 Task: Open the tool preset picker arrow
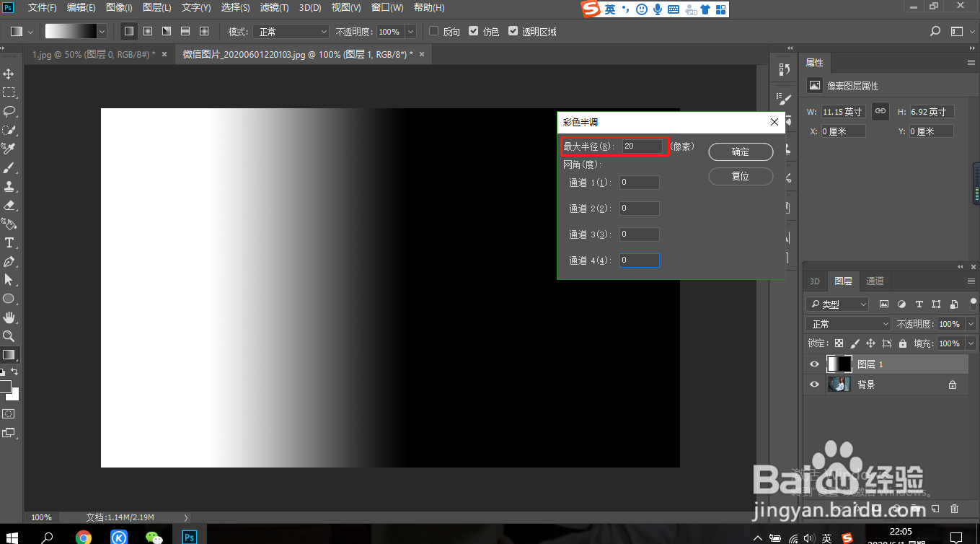(x=31, y=32)
